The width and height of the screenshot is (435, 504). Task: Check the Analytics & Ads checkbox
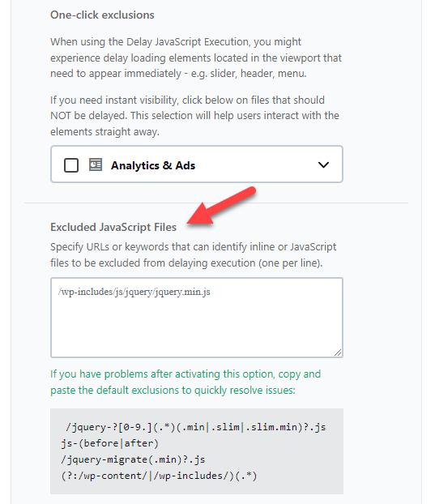click(x=71, y=165)
